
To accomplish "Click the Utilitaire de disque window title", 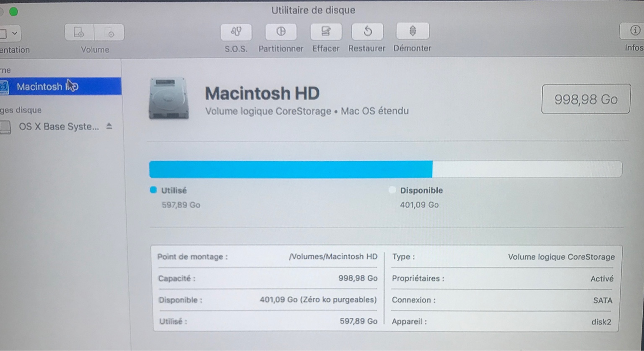I will pos(313,10).
